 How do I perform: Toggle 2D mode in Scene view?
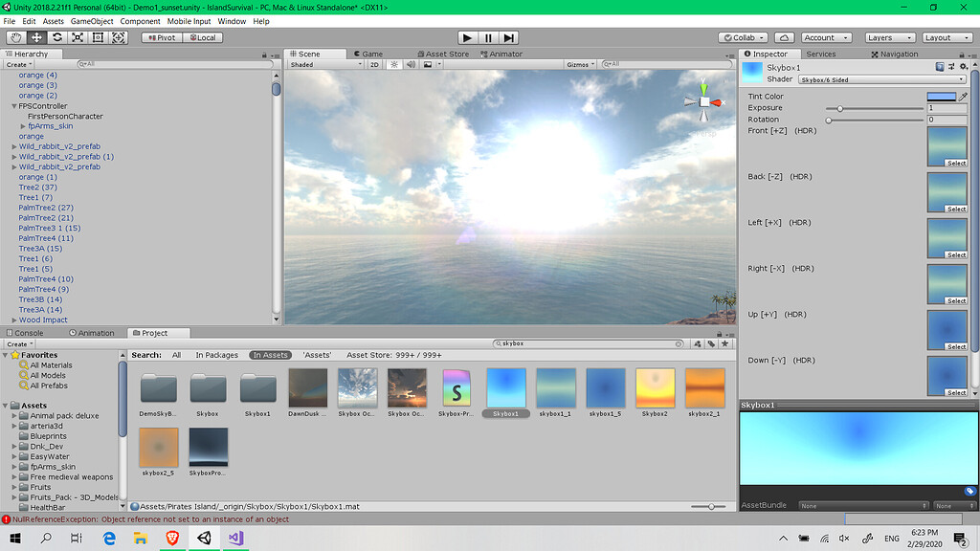point(375,65)
